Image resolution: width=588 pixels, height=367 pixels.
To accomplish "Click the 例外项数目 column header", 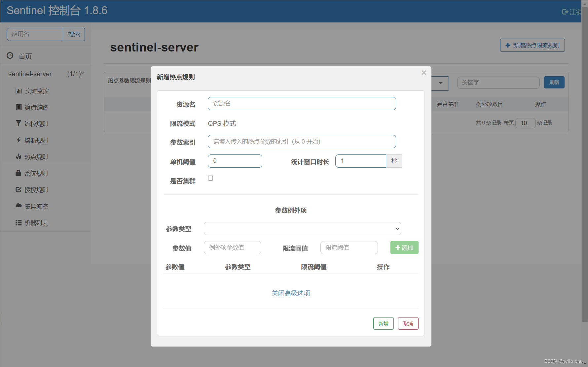I will (x=489, y=104).
